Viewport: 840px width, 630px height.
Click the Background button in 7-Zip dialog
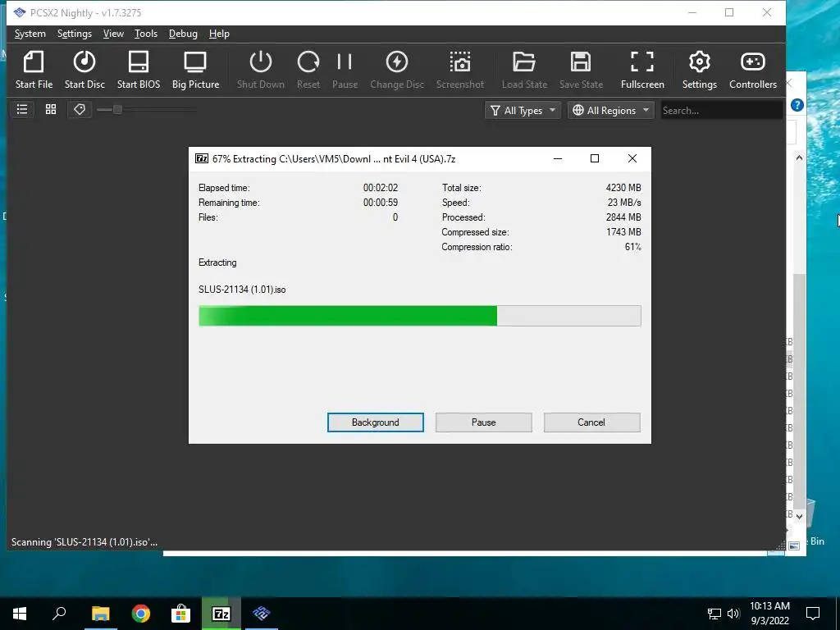click(x=376, y=422)
